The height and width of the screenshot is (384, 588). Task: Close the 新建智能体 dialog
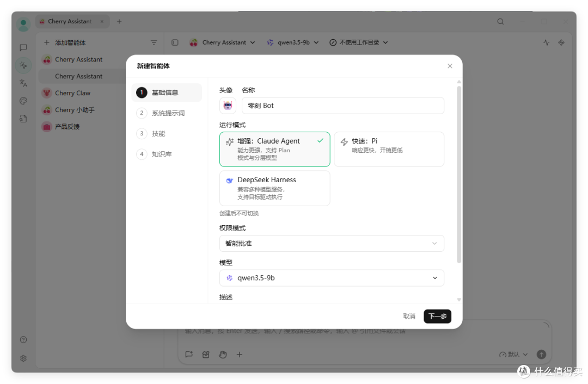[x=450, y=66]
